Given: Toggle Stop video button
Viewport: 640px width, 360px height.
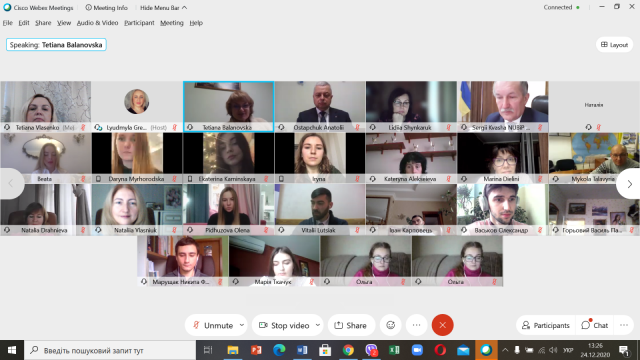Looking at the screenshot, I should coord(284,325).
